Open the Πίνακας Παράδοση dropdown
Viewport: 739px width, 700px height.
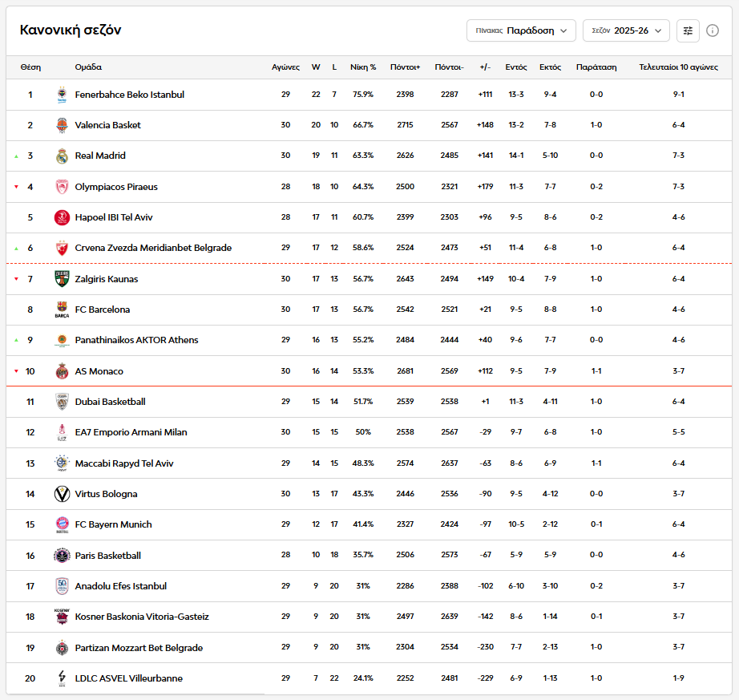[521, 30]
